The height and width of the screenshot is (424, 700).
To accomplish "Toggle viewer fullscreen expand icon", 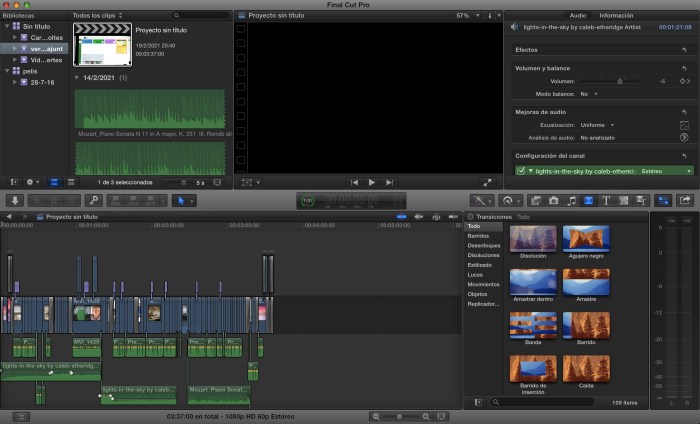I will point(487,182).
